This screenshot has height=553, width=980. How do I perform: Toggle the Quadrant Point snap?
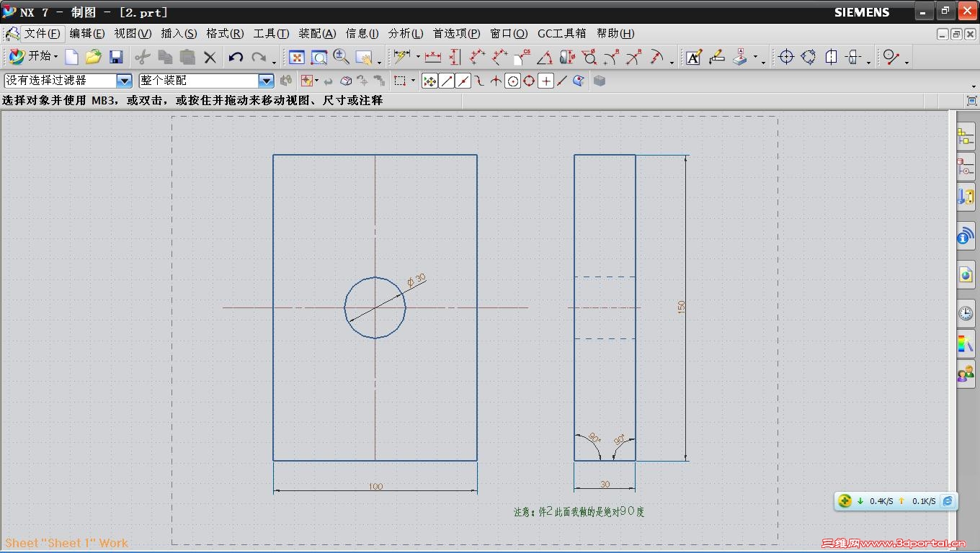pos(529,81)
